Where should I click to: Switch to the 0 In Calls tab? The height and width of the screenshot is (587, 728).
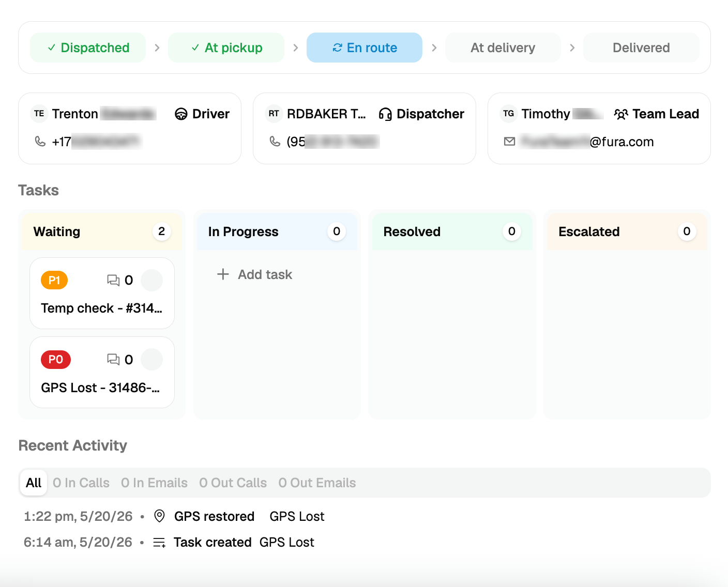pos(81,483)
